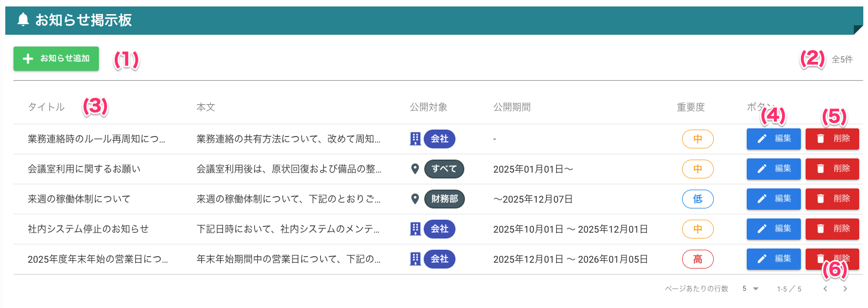
Task: Click the location pin icon beside すべて
Action: pos(415,169)
